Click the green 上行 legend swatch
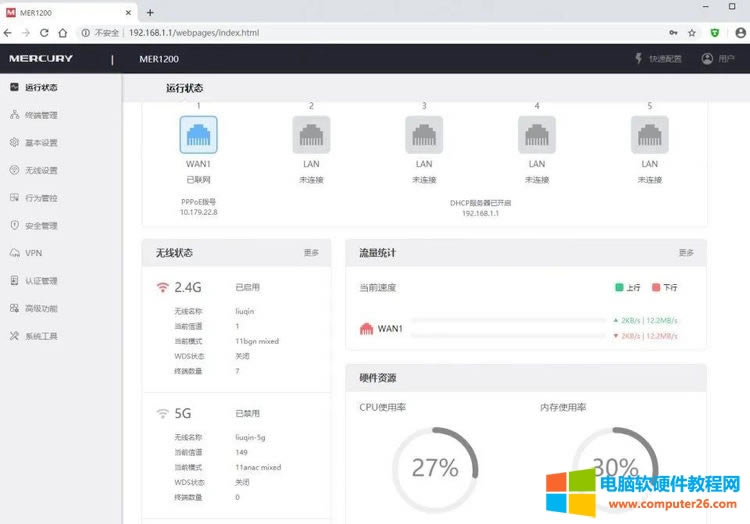750x524 pixels. [620, 287]
